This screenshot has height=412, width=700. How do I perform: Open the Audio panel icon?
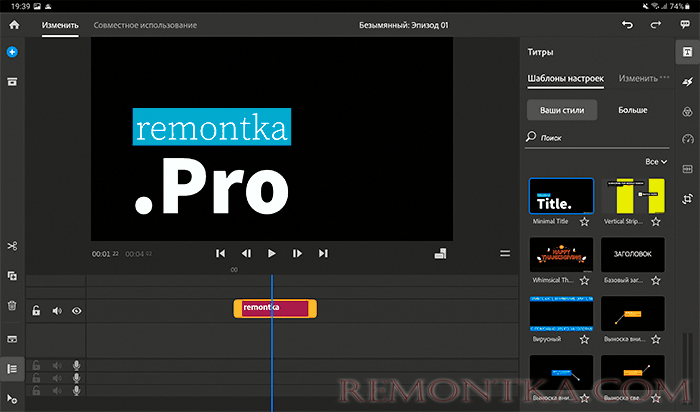(688, 169)
